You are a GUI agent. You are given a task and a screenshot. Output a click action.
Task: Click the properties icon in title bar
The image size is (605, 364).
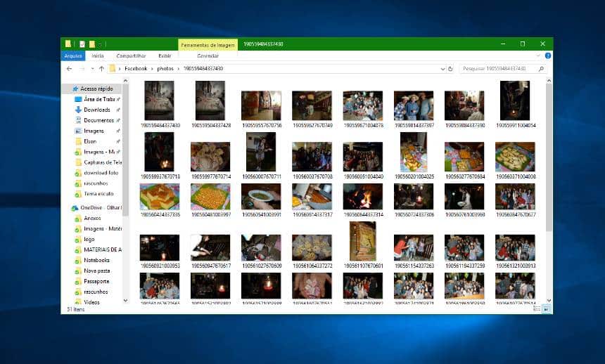click(x=82, y=44)
